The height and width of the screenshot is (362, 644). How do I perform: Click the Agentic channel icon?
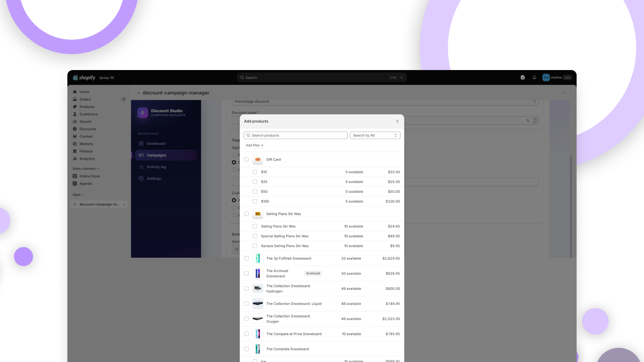coord(75,184)
